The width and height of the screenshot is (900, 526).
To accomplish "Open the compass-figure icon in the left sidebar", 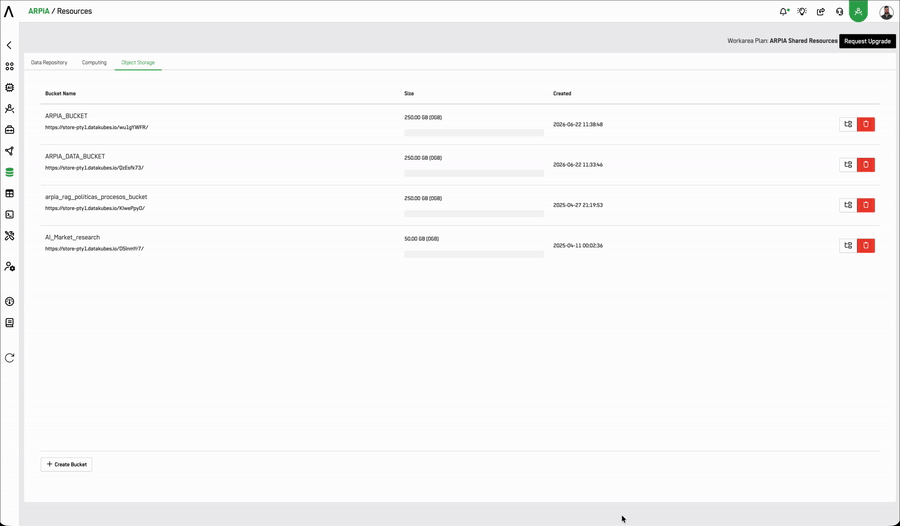I will pos(9,109).
